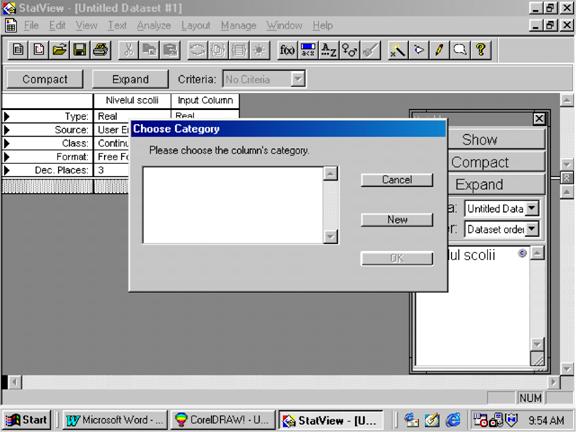Click category list scroll down arrow

(x=331, y=236)
